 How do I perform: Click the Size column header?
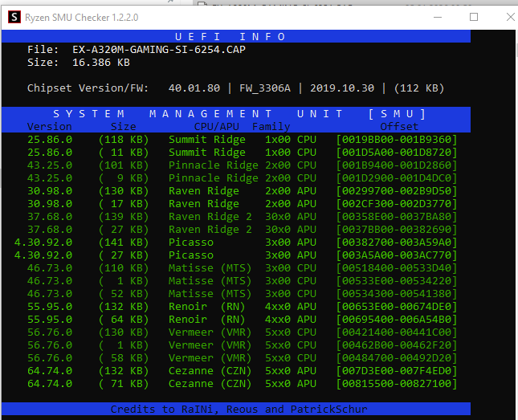pyautogui.click(x=123, y=127)
